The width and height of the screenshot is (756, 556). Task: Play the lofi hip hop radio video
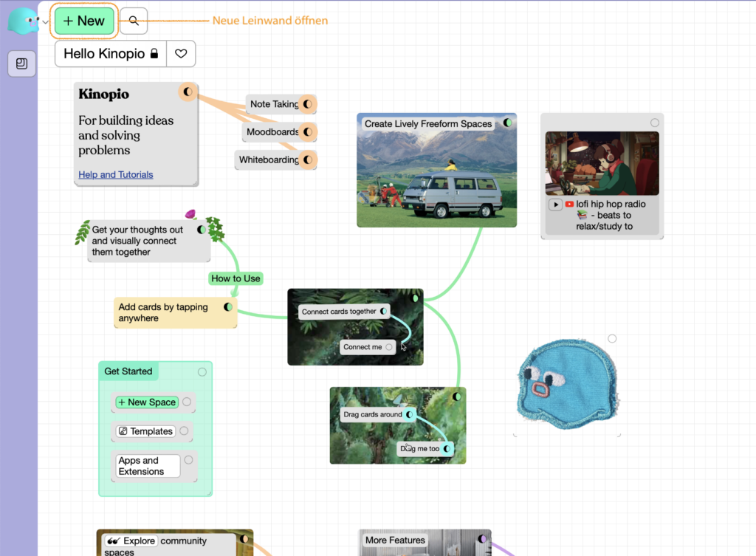point(555,205)
